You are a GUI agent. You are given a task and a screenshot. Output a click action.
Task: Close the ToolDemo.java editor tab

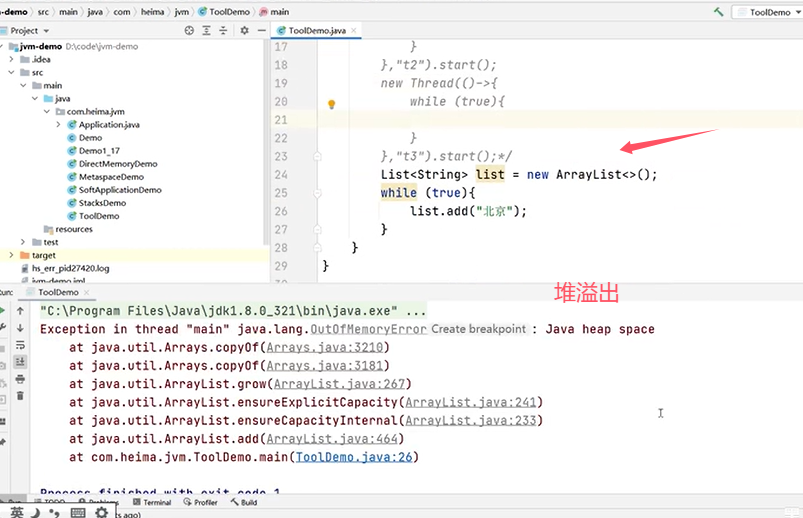point(353,31)
